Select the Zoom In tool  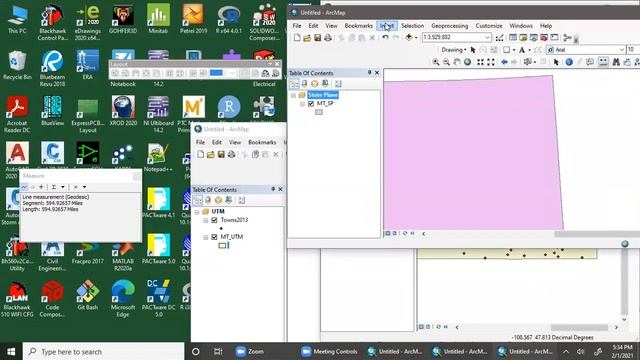tap(436, 62)
